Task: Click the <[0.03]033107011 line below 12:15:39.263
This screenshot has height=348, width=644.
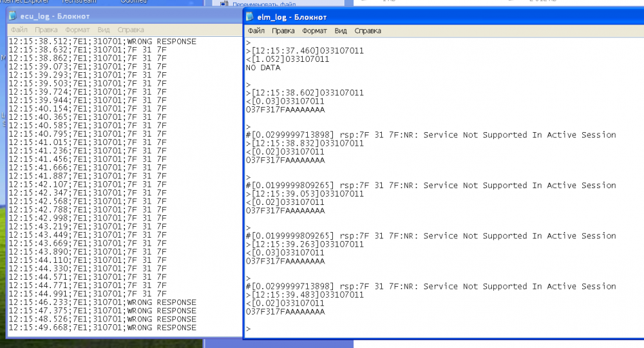Action: pyautogui.click(x=285, y=252)
